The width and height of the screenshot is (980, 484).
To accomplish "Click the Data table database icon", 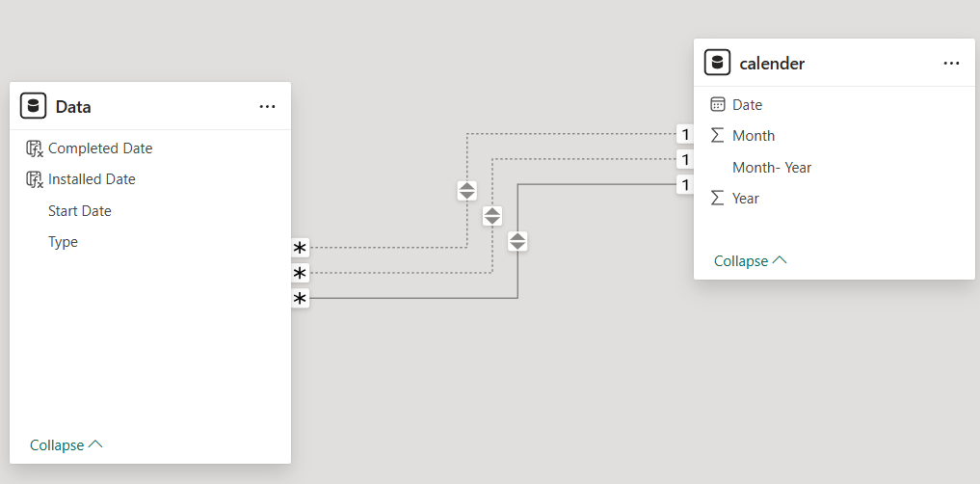I will (33, 106).
